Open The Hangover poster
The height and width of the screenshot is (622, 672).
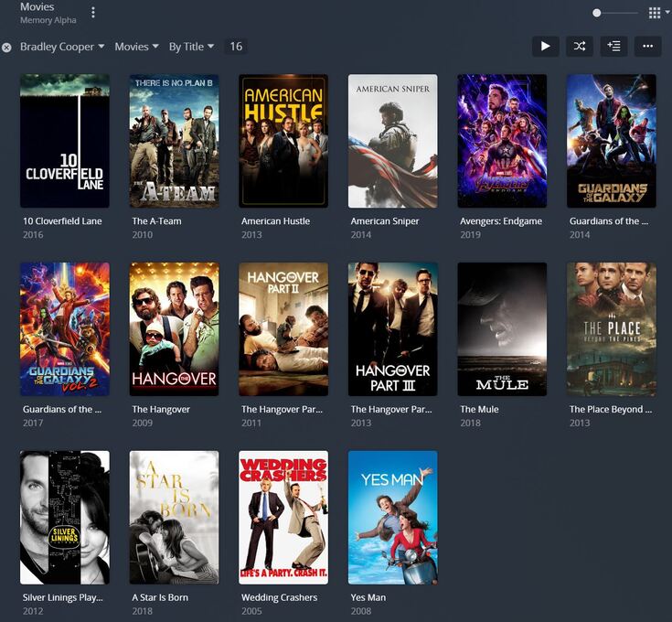(174, 329)
